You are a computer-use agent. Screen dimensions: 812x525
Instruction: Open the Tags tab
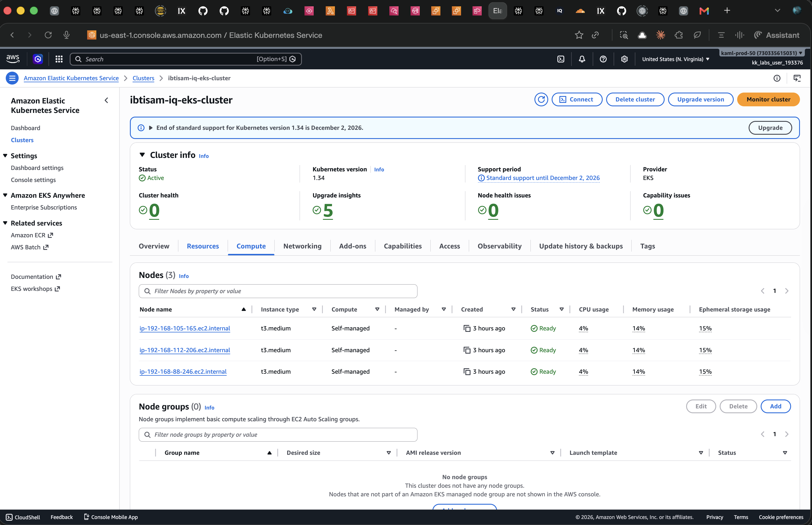(647, 246)
